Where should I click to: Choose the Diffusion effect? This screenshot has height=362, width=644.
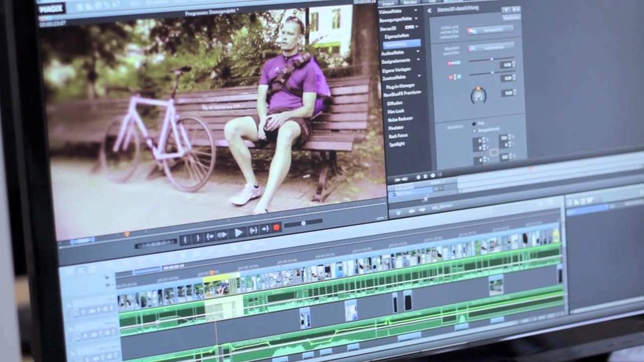[x=395, y=103]
